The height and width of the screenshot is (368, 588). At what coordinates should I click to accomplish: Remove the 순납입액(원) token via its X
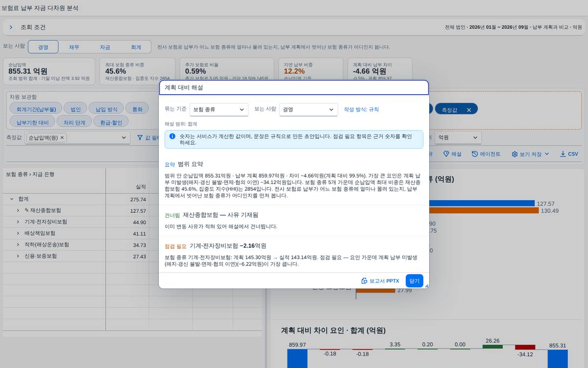pos(62,138)
